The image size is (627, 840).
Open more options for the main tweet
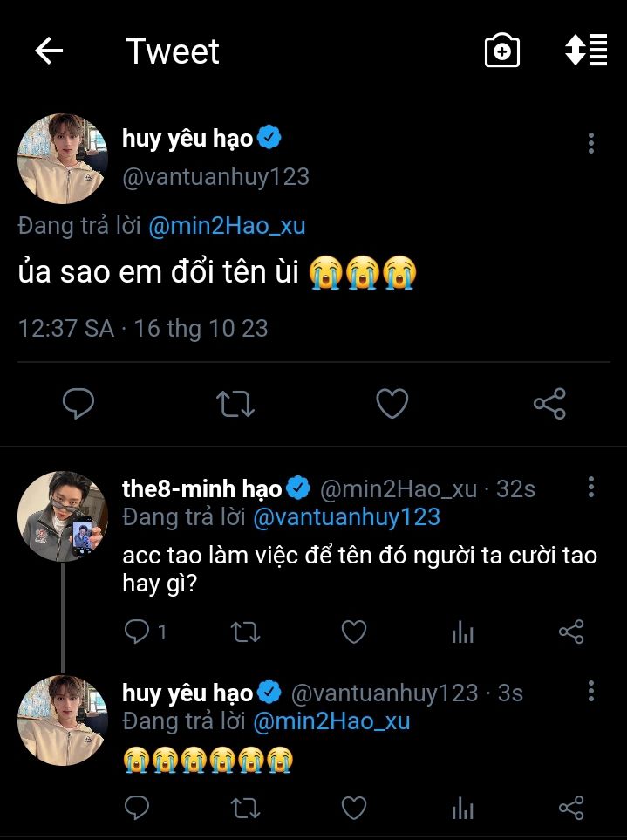click(591, 143)
